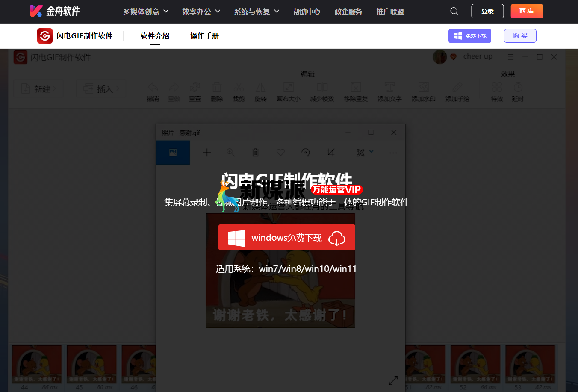Open the search icon in top navigation
Image resolution: width=578 pixels, height=392 pixels.
pyautogui.click(x=454, y=11)
